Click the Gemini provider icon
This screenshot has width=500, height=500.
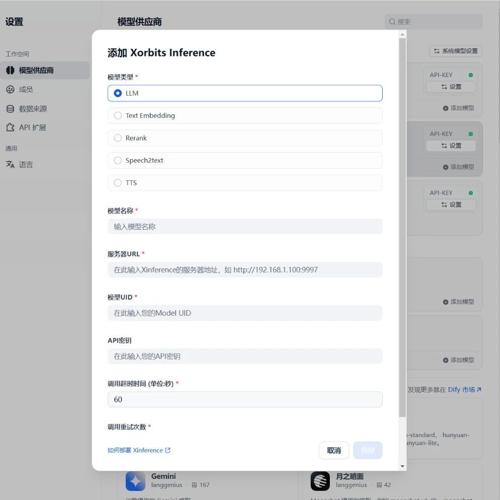(x=135, y=481)
